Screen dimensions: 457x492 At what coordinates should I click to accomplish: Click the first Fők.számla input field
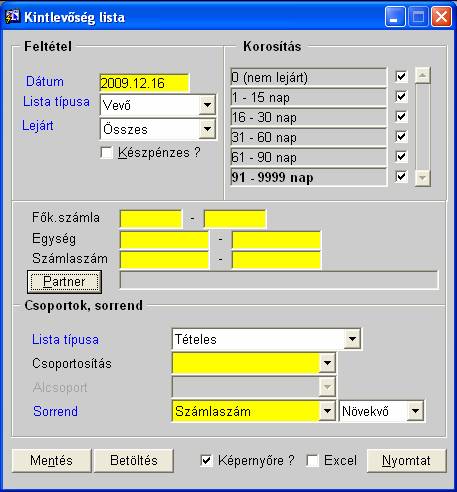pos(151,218)
